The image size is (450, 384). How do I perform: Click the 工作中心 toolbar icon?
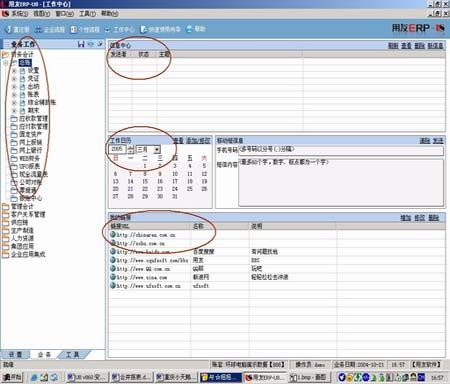click(107, 30)
